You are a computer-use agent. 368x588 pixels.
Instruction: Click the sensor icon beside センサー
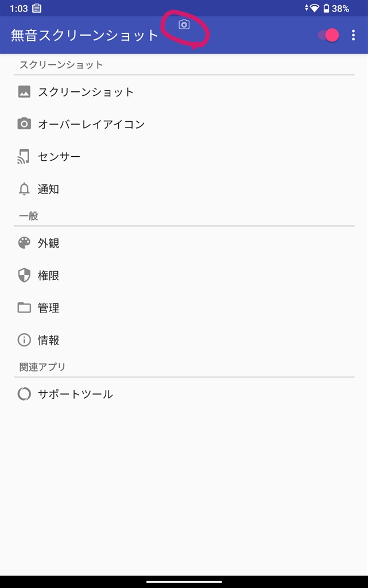pos(24,156)
